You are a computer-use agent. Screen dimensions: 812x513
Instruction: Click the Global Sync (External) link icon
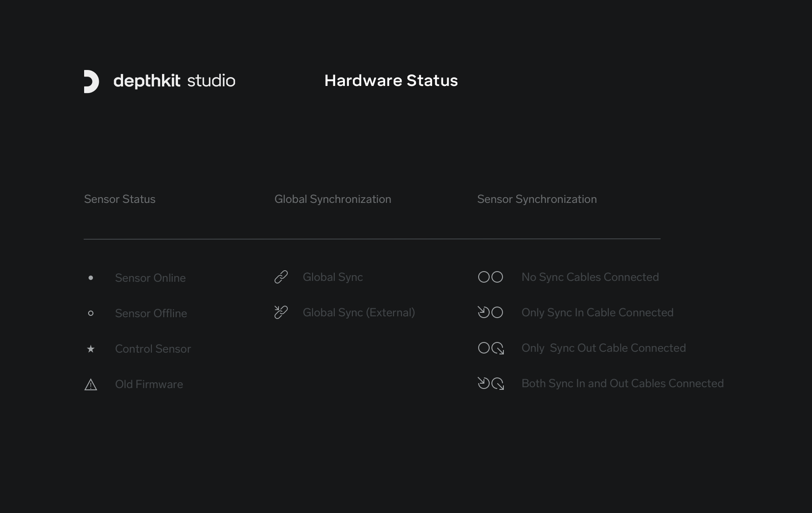point(281,312)
